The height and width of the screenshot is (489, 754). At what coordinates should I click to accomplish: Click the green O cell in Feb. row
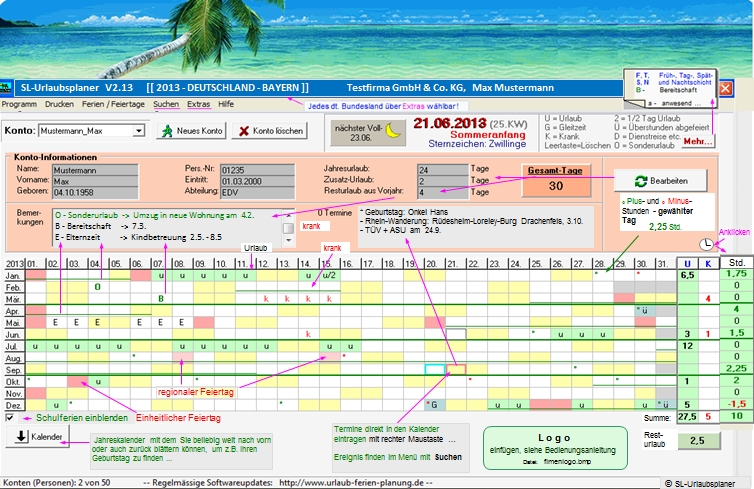tap(98, 287)
